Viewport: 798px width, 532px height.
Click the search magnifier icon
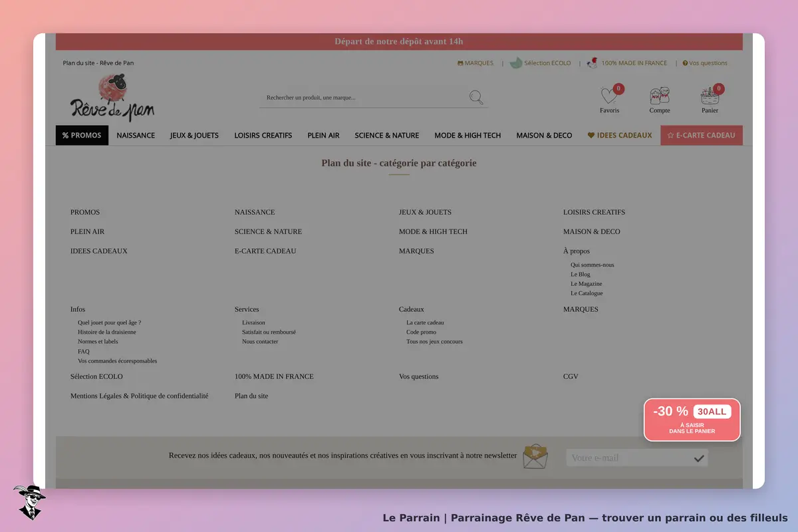[476, 98]
